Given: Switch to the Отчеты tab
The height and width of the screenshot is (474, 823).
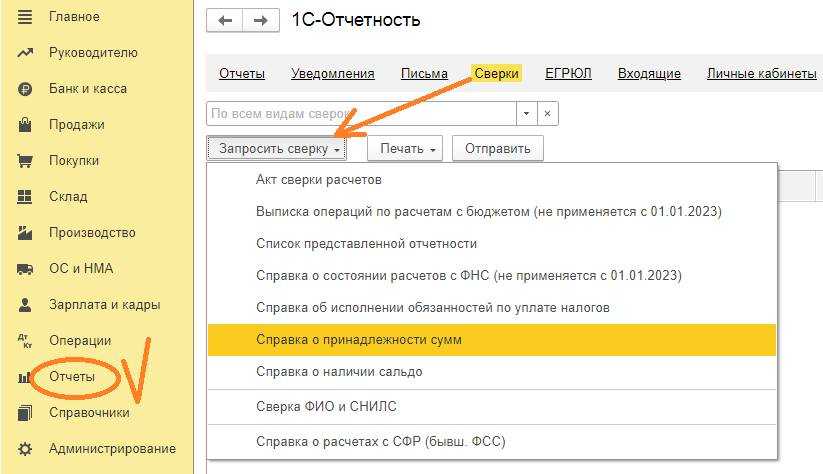Looking at the screenshot, I should pos(241,73).
